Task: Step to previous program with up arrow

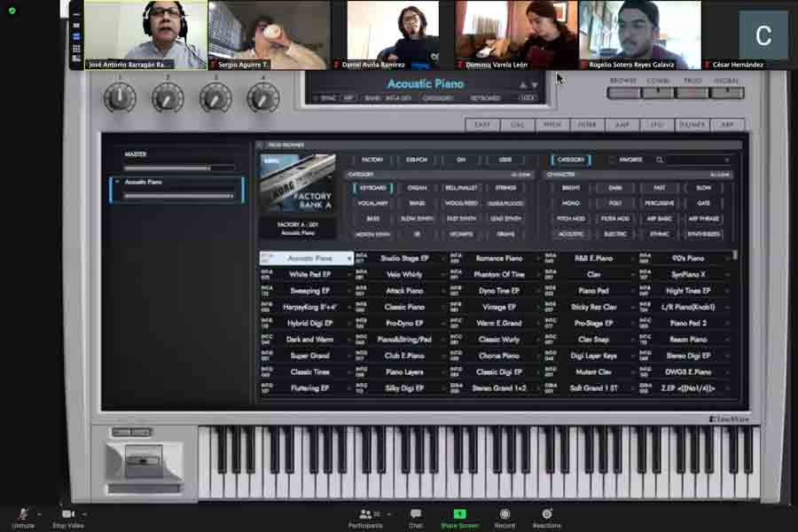Action: tap(522, 85)
